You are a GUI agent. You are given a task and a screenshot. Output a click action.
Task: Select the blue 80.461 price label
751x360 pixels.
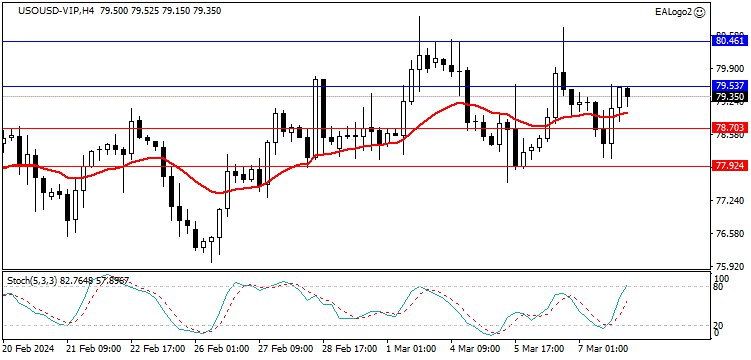(x=730, y=42)
